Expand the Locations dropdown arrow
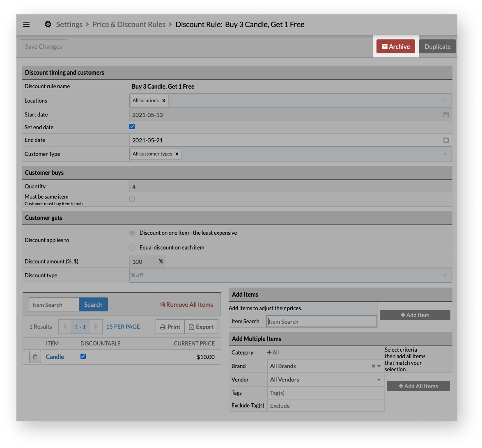This screenshot has width=482, height=448. 445,101
